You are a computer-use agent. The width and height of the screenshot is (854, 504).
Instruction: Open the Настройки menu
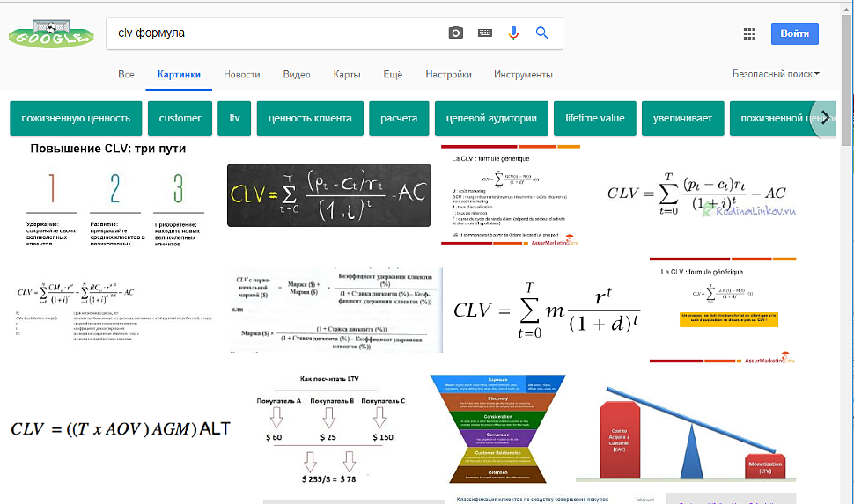pos(448,75)
